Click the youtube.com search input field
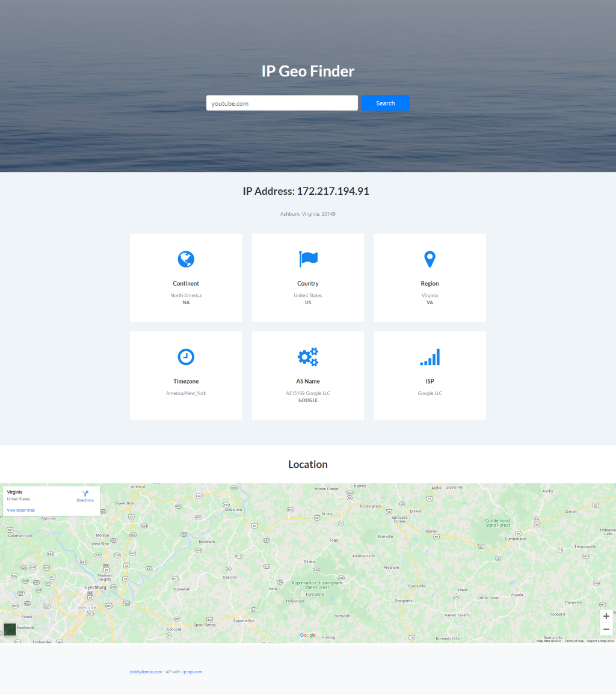616x695 pixels. pyautogui.click(x=282, y=103)
